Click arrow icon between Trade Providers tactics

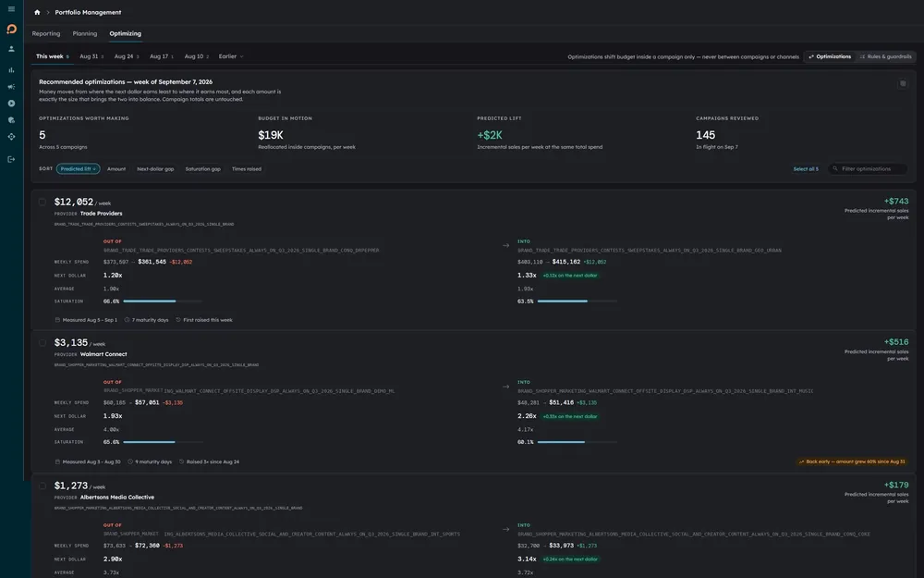point(505,245)
